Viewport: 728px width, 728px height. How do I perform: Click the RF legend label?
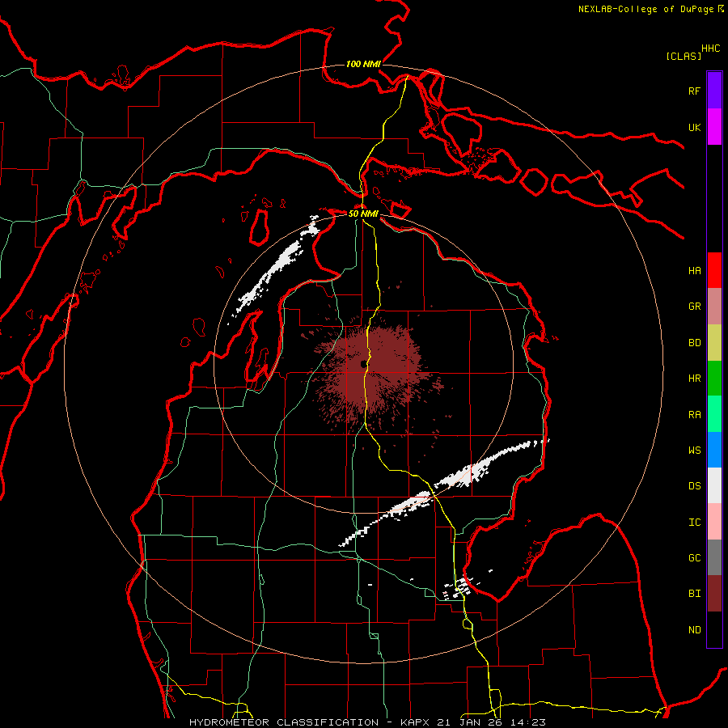pos(694,91)
